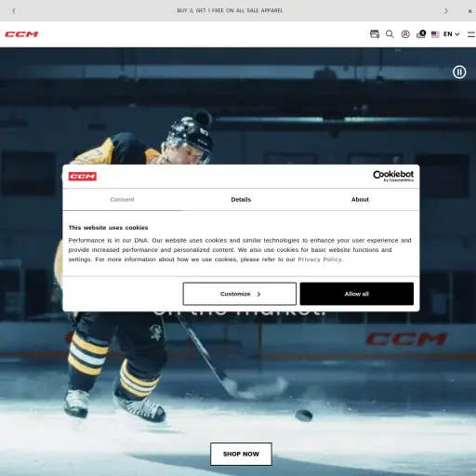The image size is (476, 476).
Task: Open the hamburger menu
Action: [471, 34]
